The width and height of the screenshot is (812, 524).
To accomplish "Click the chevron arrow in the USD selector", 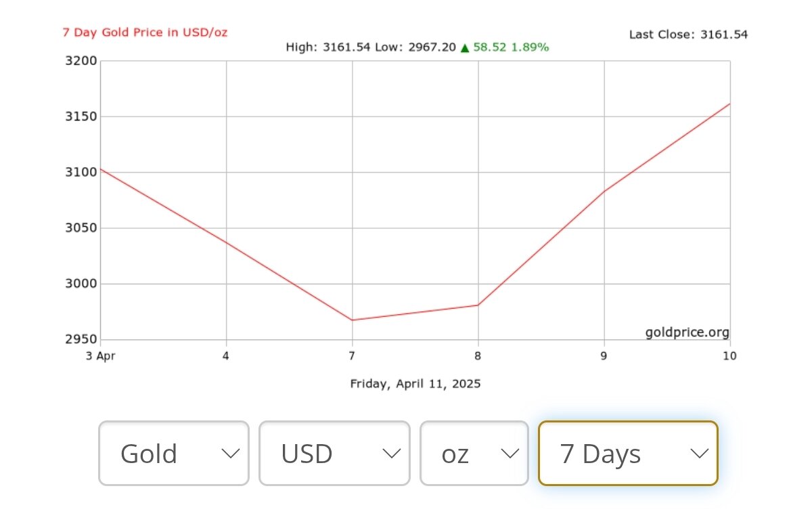I will pyautogui.click(x=392, y=454).
